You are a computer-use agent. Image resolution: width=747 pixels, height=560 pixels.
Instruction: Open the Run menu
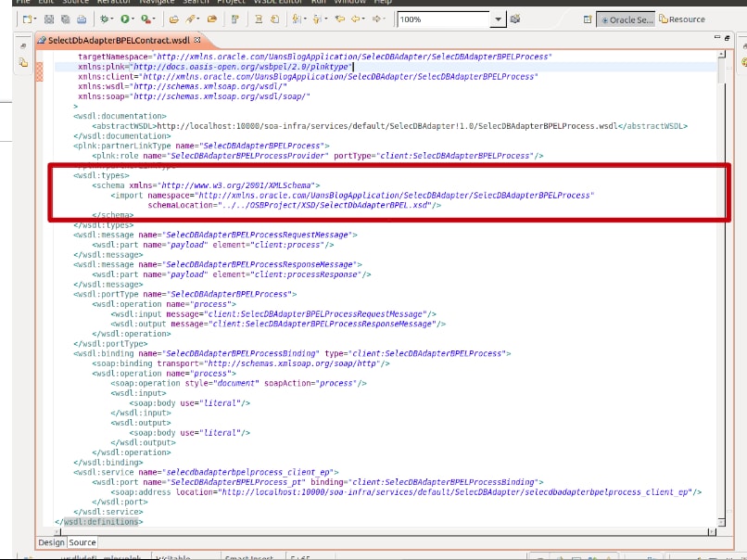319,2
